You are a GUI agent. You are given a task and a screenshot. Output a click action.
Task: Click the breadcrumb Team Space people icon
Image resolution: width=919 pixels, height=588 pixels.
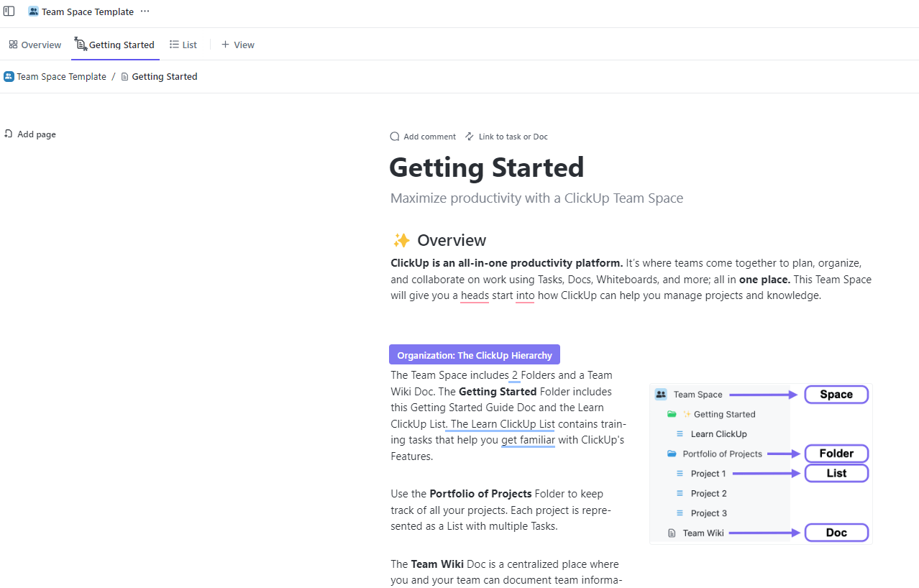[9, 76]
